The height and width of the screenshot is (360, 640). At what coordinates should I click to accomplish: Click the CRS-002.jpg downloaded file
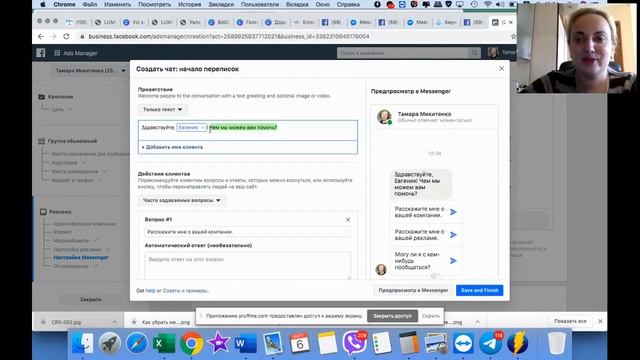pyautogui.click(x=66, y=322)
